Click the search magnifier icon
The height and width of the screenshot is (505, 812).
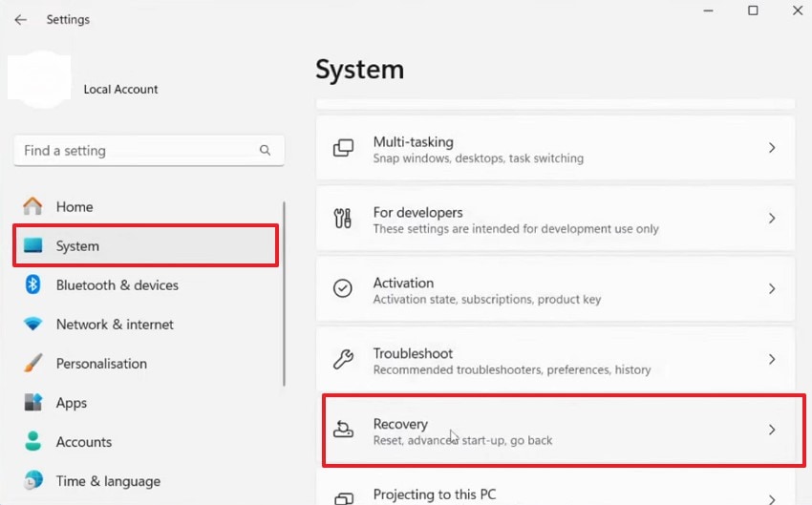(x=265, y=151)
